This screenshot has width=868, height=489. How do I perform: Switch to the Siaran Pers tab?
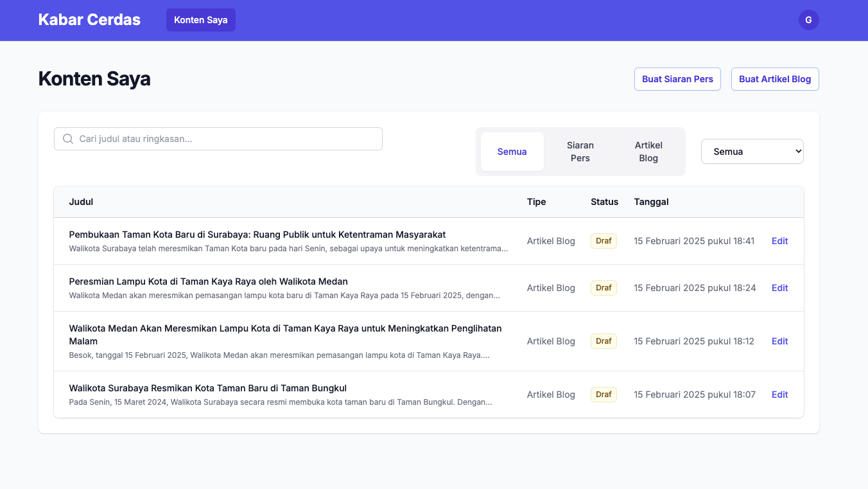pyautogui.click(x=580, y=152)
